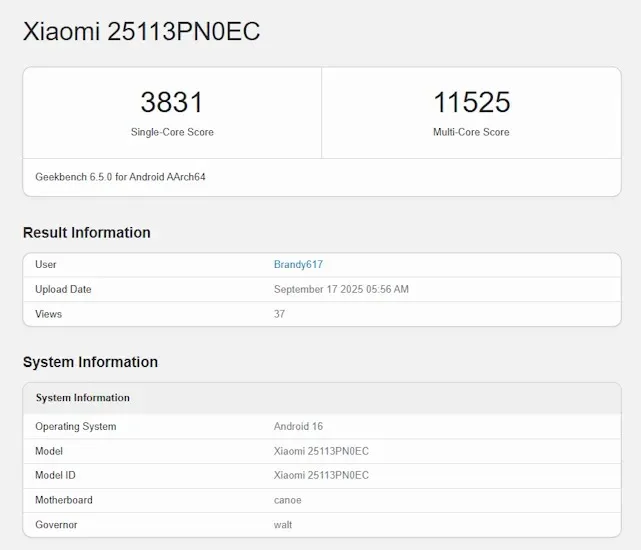This screenshot has width=641, height=550.
Task: Click the Upload Date label
Action: pyautogui.click(x=63, y=289)
